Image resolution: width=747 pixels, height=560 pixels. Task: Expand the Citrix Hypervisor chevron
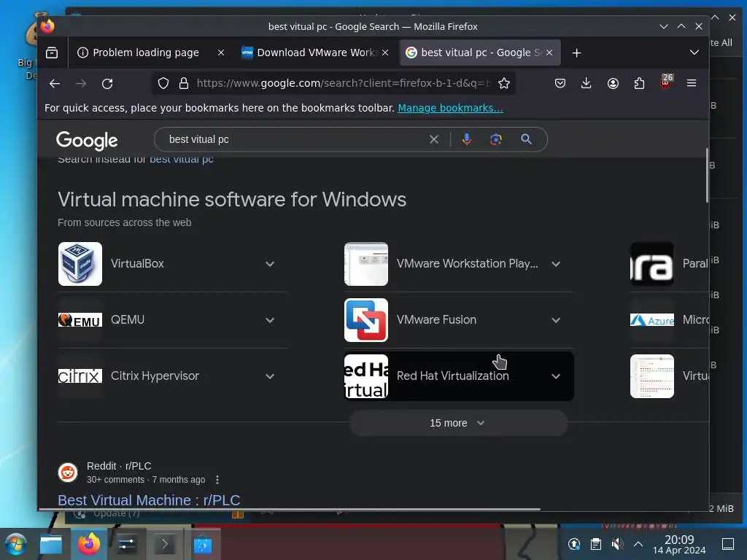[270, 376]
